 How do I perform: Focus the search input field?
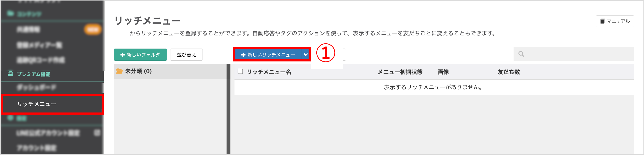574,54
